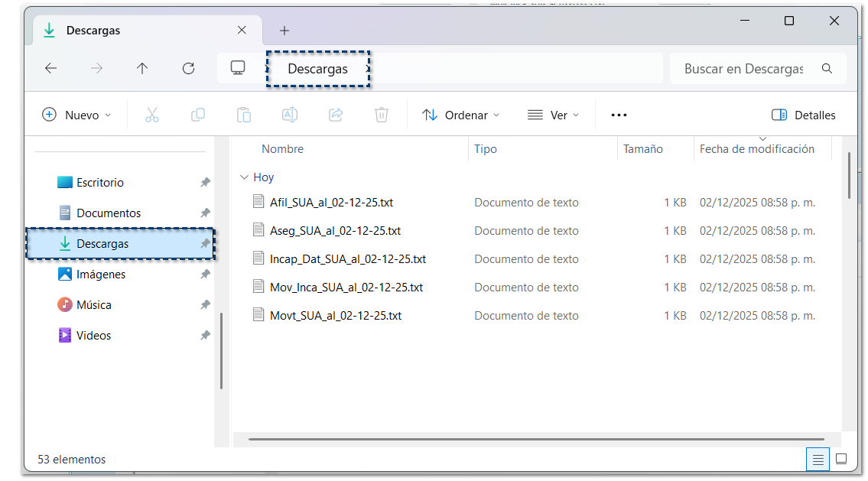The width and height of the screenshot is (868, 481).
Task: Click the Share icon in toolbar
Action: (335, 115)
